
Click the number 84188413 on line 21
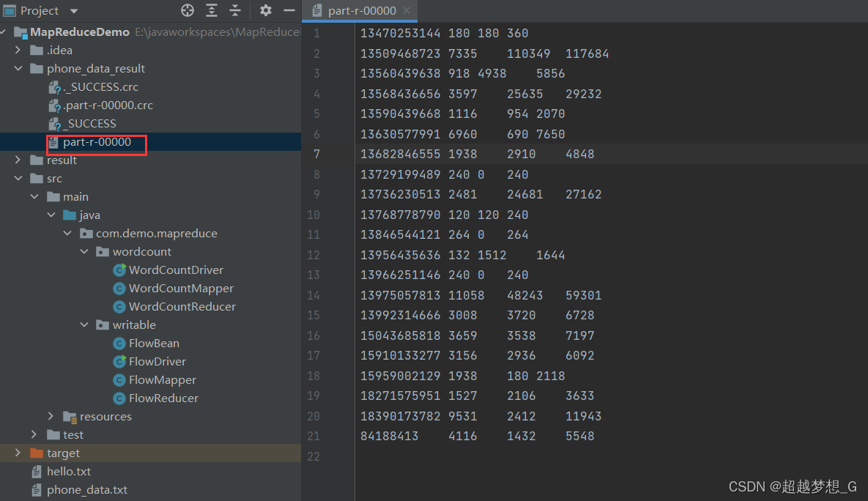click(x=389, y=437)
